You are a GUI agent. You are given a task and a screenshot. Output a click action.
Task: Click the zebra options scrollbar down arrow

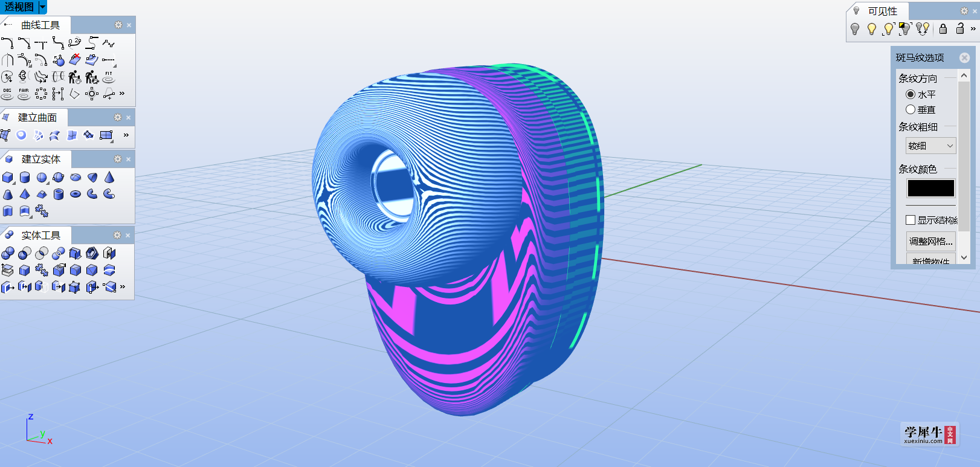tap(964, 257)
